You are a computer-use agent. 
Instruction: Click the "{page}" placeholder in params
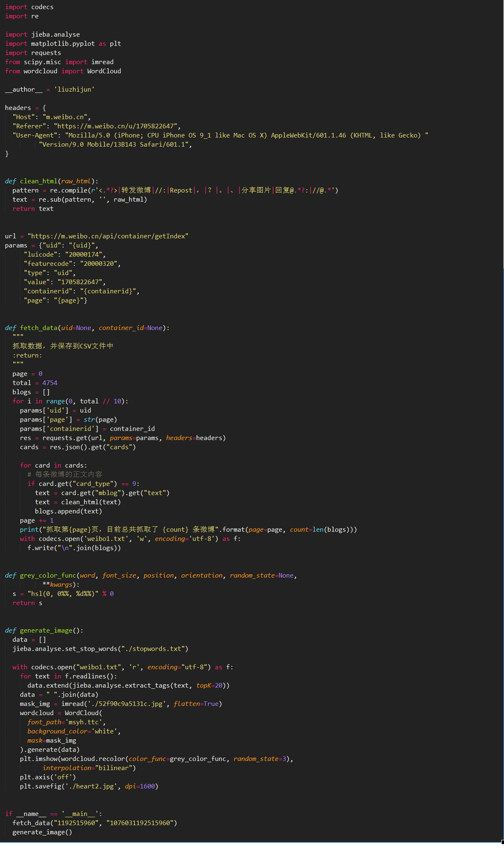69,301
